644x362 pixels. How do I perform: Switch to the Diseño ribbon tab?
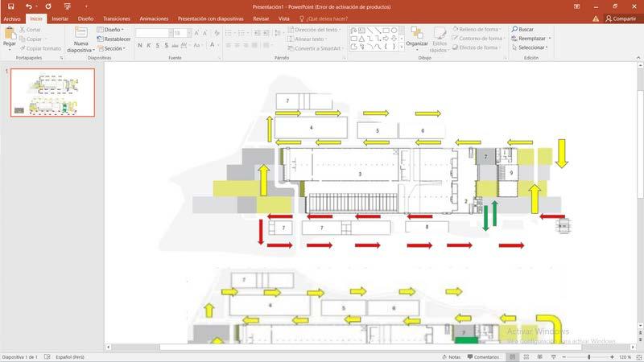tap(85, 19)
